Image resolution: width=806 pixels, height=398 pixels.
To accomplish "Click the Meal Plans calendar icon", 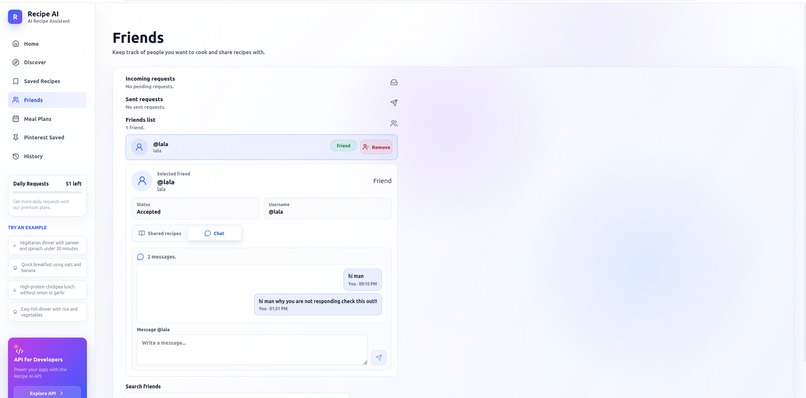I will (x=15, y=119).
